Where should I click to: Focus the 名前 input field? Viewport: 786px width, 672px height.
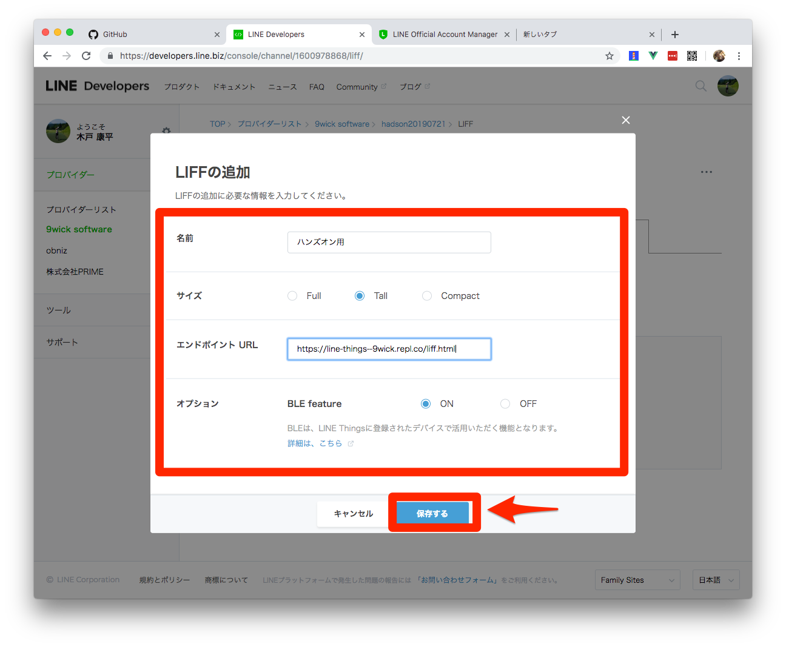pos(389,242)
